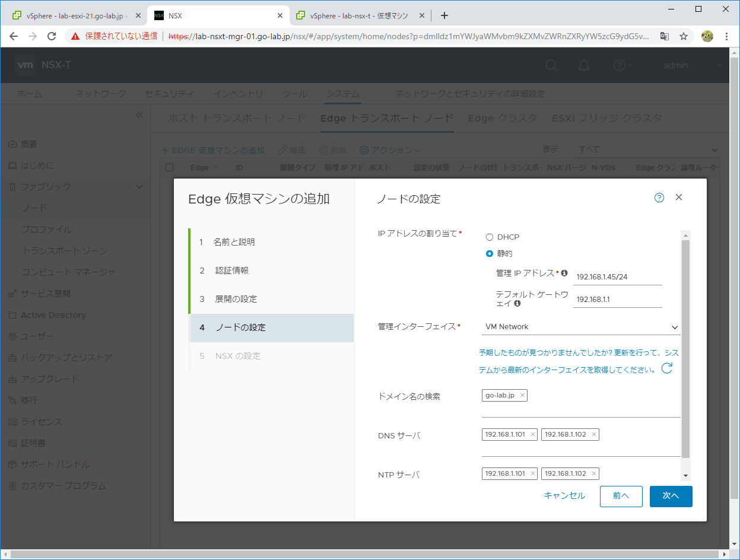This screenshot has height=560, width=740.
Task: Open the admin user dropdown
Action: [693, 65]
